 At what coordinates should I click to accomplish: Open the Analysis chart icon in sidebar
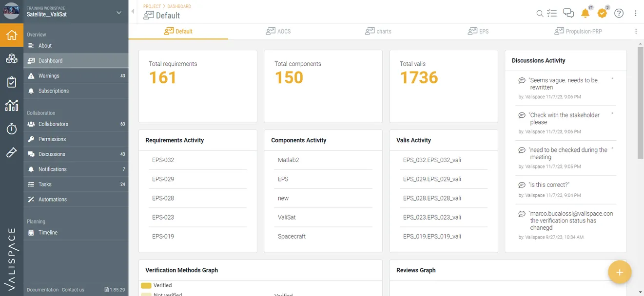coord(12,105)
